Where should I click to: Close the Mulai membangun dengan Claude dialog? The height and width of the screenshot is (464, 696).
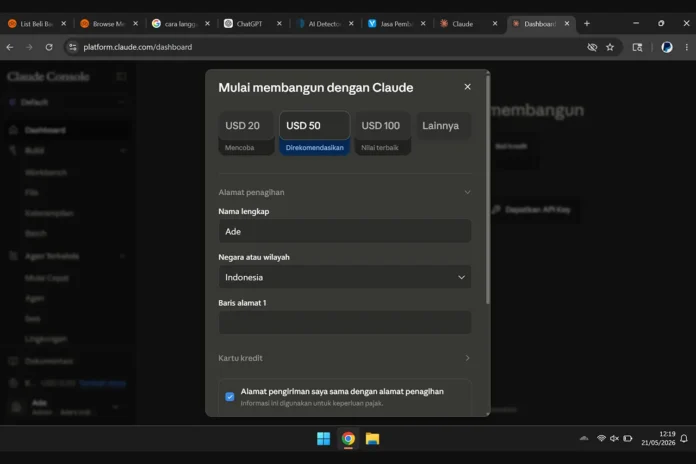(467, 87)
